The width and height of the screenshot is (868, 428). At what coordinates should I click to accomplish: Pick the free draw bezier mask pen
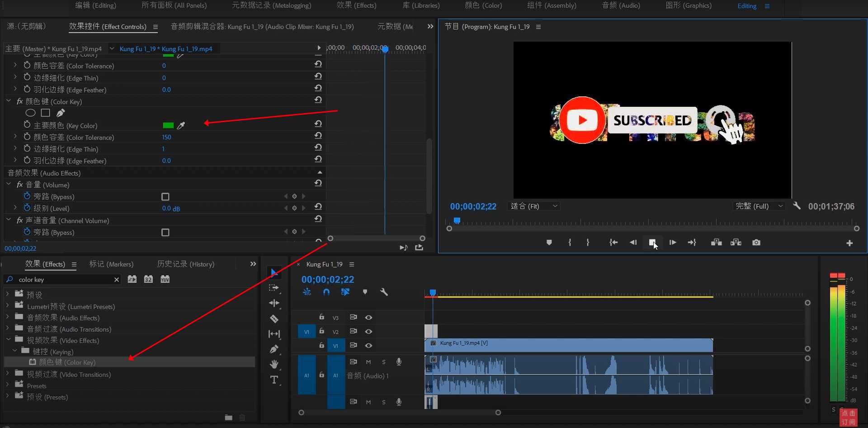pos(61,113)
